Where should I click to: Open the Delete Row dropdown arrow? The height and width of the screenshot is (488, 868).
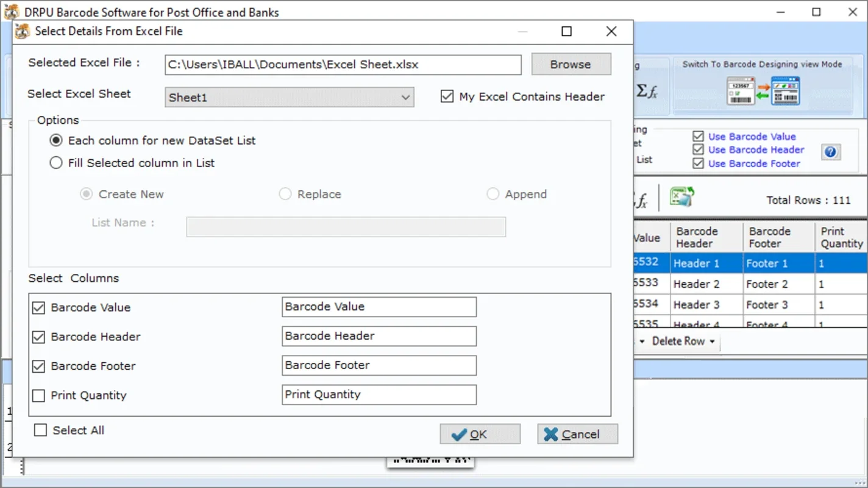click(x=712, y=342)
